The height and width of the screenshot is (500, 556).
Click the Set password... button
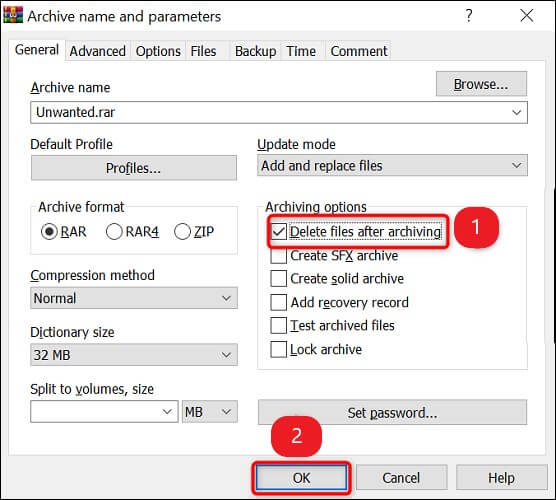(392, 413)
